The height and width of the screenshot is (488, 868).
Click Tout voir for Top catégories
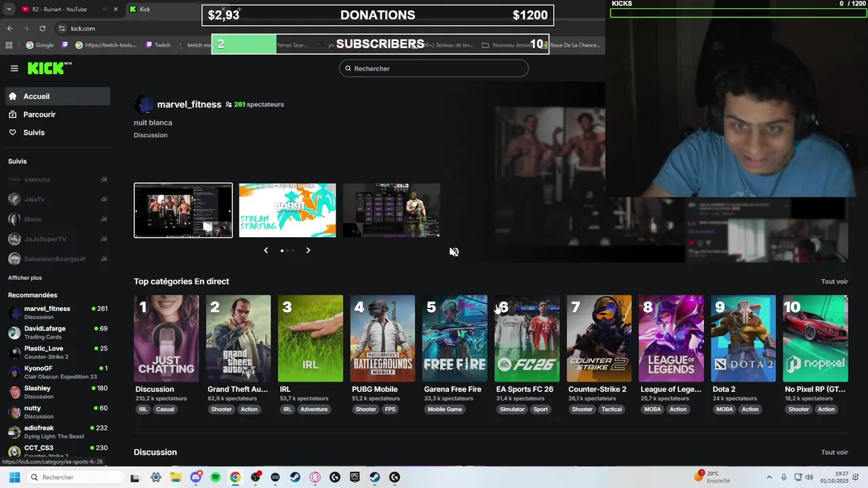834,281
